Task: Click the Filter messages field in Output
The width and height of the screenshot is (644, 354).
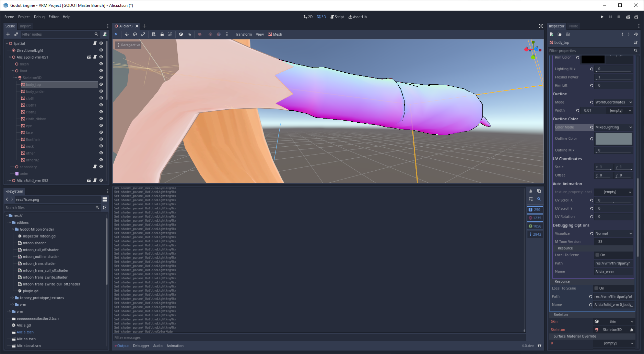Action: point(319,338)
